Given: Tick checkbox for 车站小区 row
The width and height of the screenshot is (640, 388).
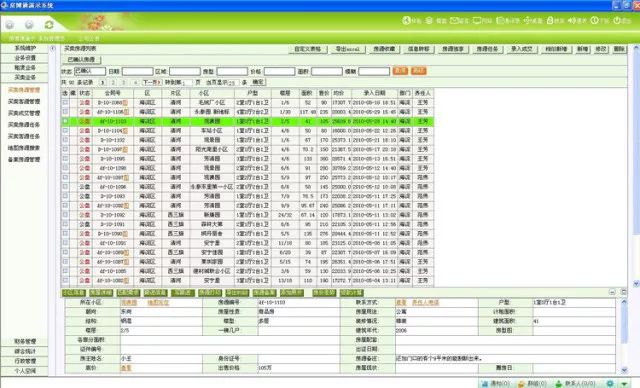Looking at the screenshot, I should (x=65, y=131).
